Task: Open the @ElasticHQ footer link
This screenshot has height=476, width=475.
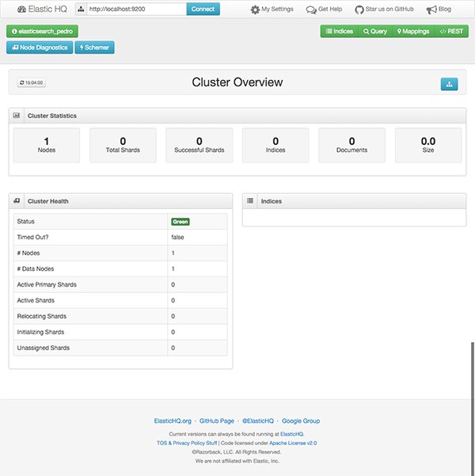Action: [x=258, y=421]
